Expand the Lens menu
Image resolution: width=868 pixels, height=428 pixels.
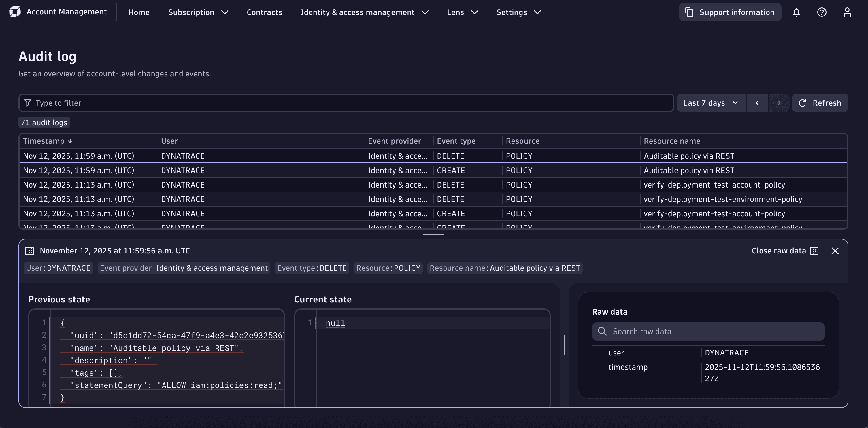(x=462, y=12)
